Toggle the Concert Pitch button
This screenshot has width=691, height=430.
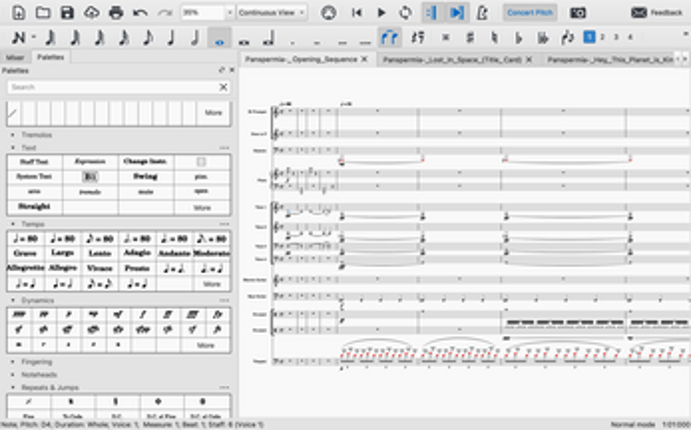530,12
